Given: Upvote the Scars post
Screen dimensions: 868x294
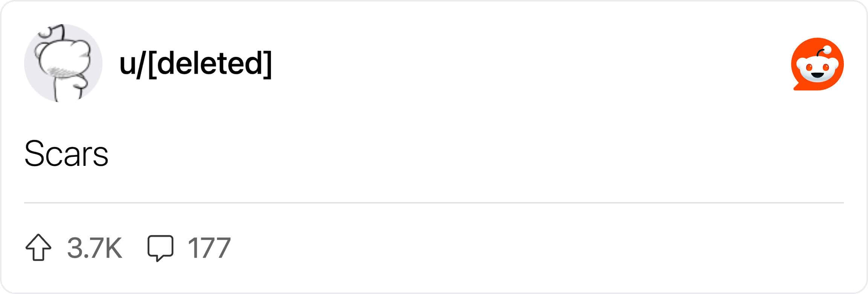Looking at the screenshot, I should (x=38, y=247).
